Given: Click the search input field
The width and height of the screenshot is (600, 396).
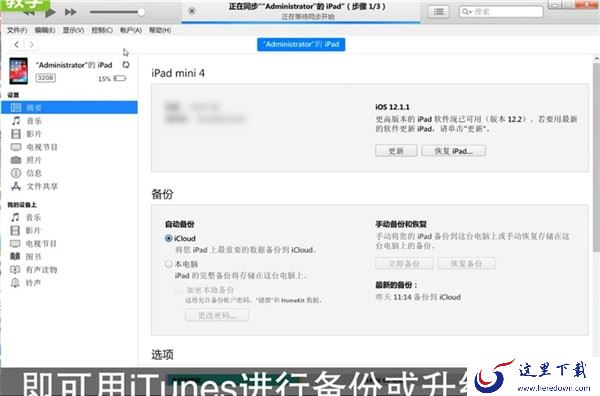Looking at the screenshot, I should point(501,12).
